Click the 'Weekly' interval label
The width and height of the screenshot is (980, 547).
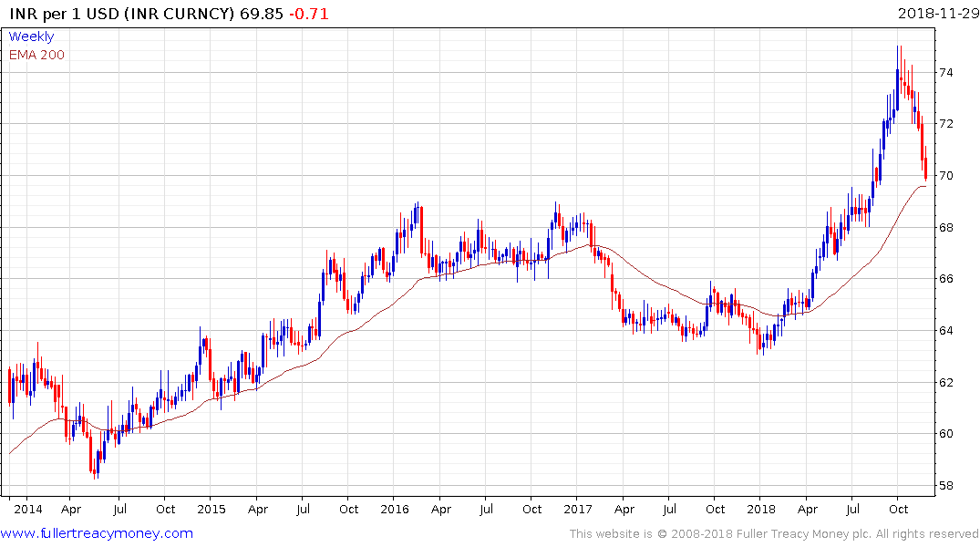point(31,36)
